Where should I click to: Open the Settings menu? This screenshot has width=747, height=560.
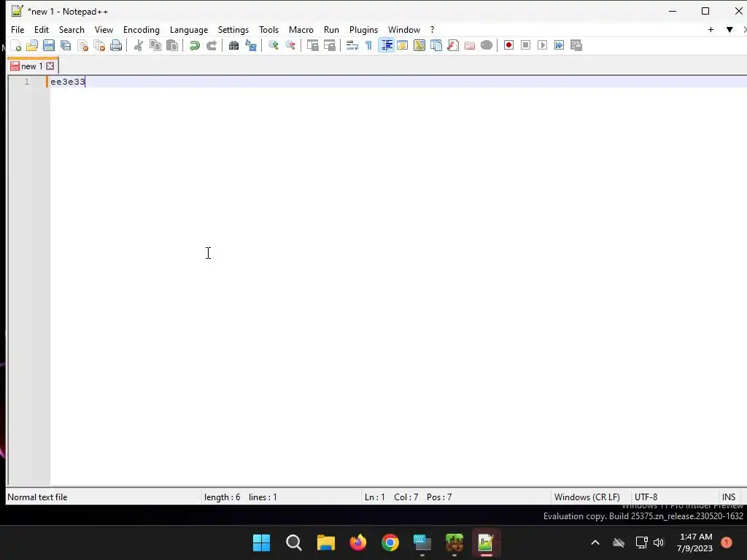233,29
